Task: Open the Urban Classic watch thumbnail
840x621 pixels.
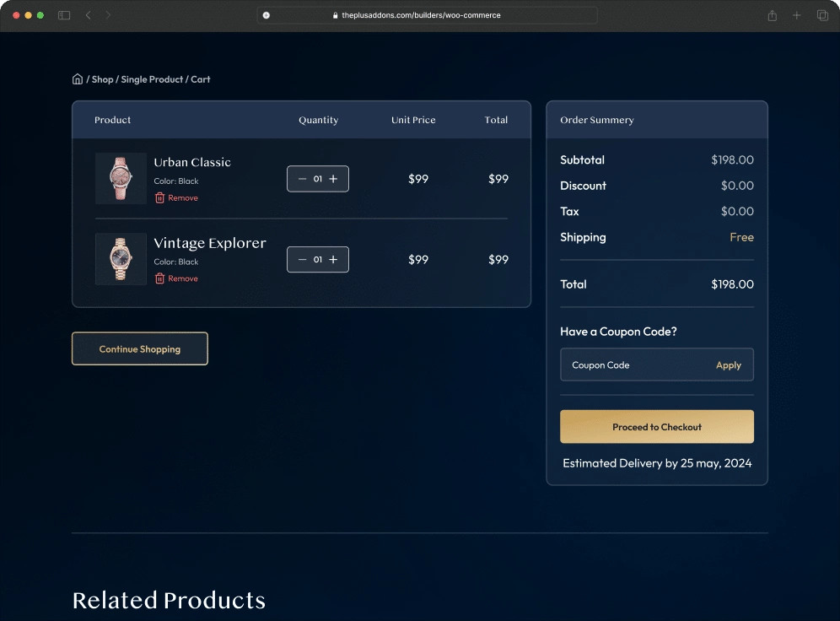Action: [121, 179]
